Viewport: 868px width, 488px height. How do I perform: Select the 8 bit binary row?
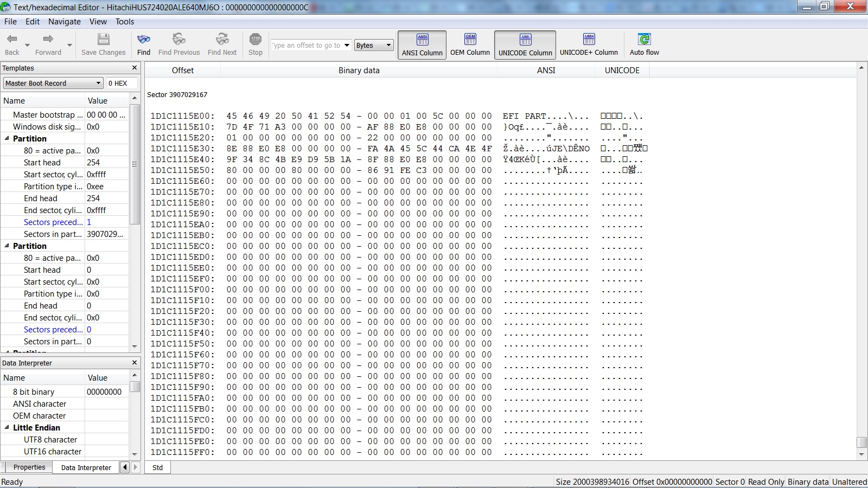[x=65, y=391]
